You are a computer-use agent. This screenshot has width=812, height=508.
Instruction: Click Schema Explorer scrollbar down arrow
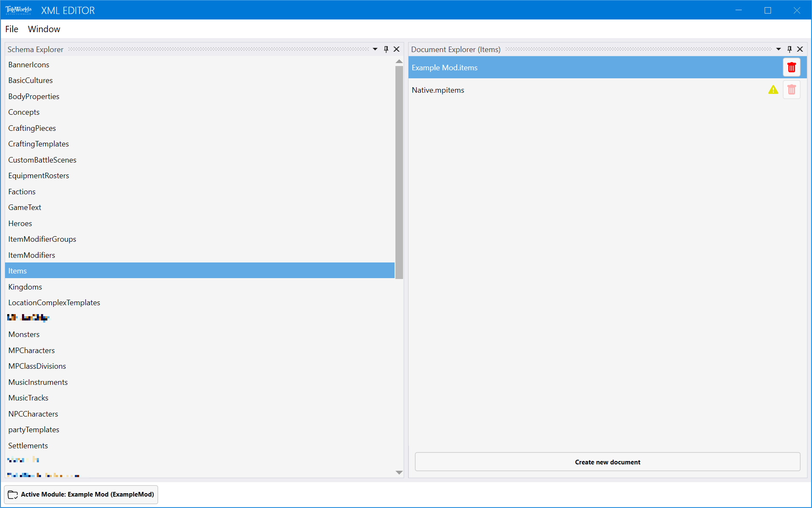399,472
